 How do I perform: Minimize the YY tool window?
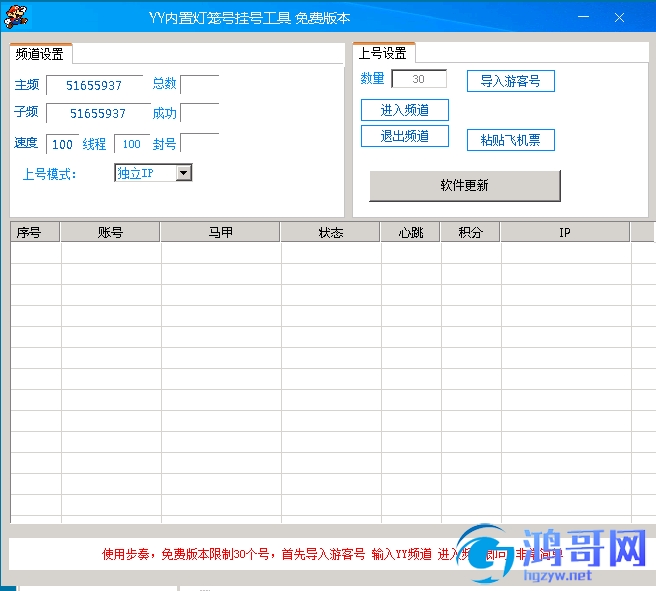pyautogui.click(x=584, y=17)
